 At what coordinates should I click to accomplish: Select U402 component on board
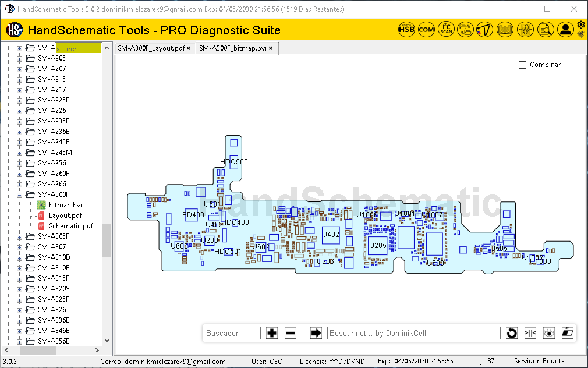[331, 235]
